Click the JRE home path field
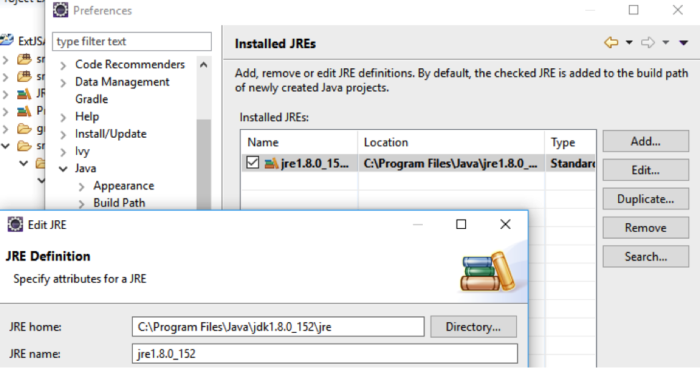The height and width of the screenshot is (368, 700). 278,327
